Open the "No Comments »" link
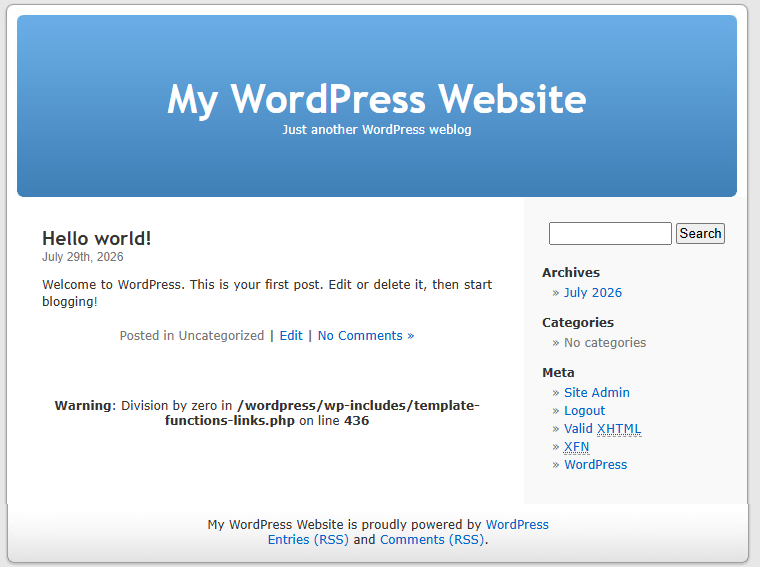 coord(366,335)
